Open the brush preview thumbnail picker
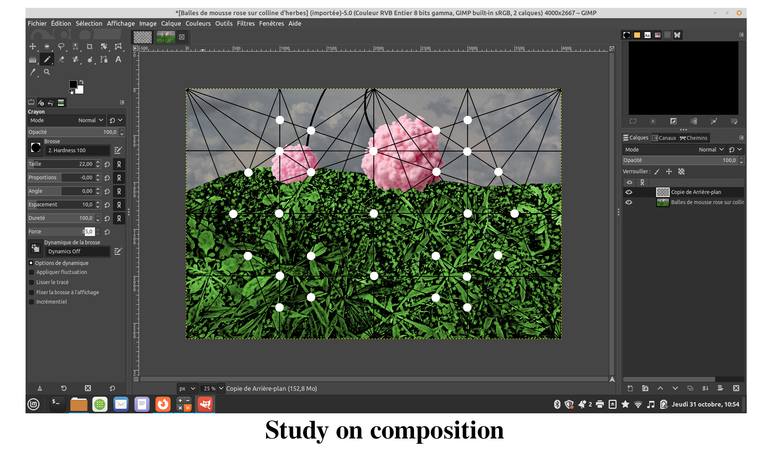Image resolution: width=770 pixels, height=451 pixels. pos(36,147)
